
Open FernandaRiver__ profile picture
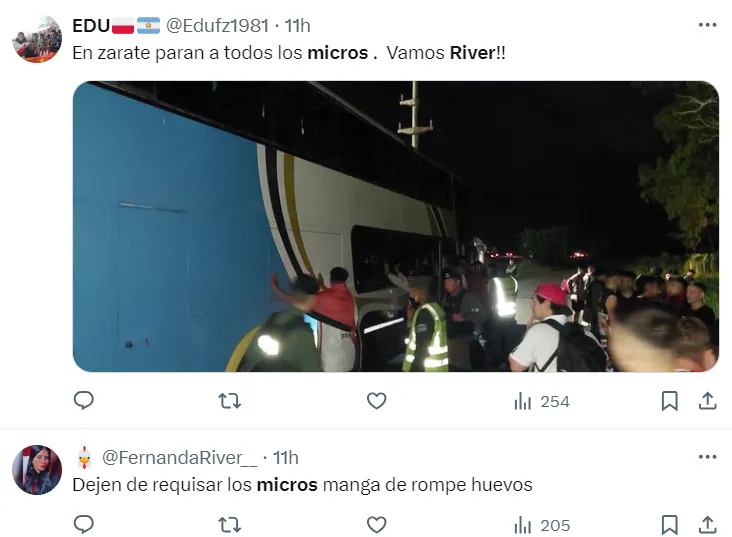37,470
